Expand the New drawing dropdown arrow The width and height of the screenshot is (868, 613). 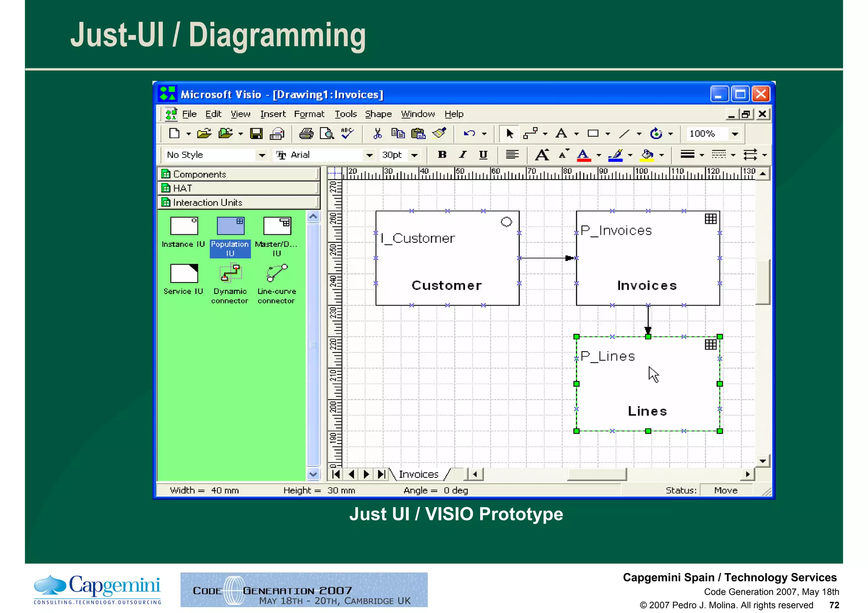(x=188, y=134)
